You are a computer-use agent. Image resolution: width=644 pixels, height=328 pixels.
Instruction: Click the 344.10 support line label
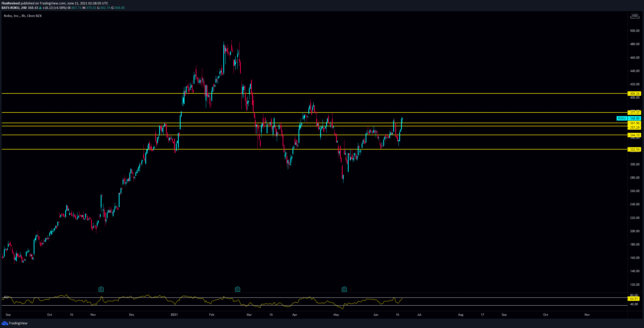coord(634,135)
